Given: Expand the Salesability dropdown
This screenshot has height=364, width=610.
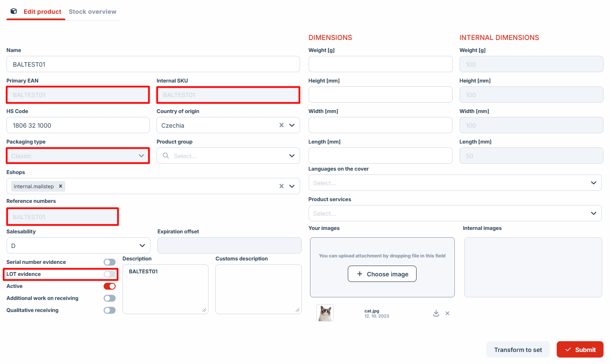Looking at the screenshot, I should click(x=142, y=245).
